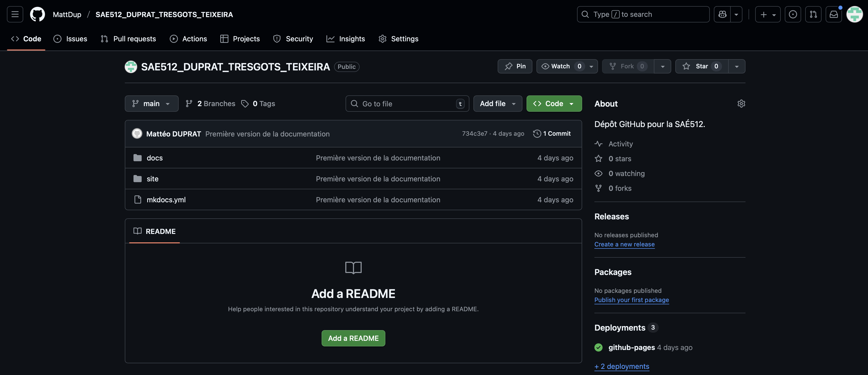Open the Create a new release link
Viewport: 868px width, 375px height.
[624, 244]
